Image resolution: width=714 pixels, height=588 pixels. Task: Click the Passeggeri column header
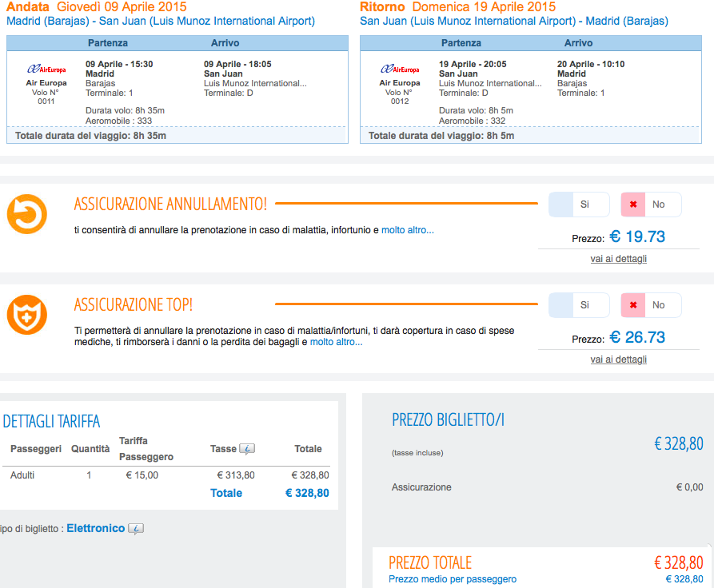pyautogui.click(x=36, y=449)
